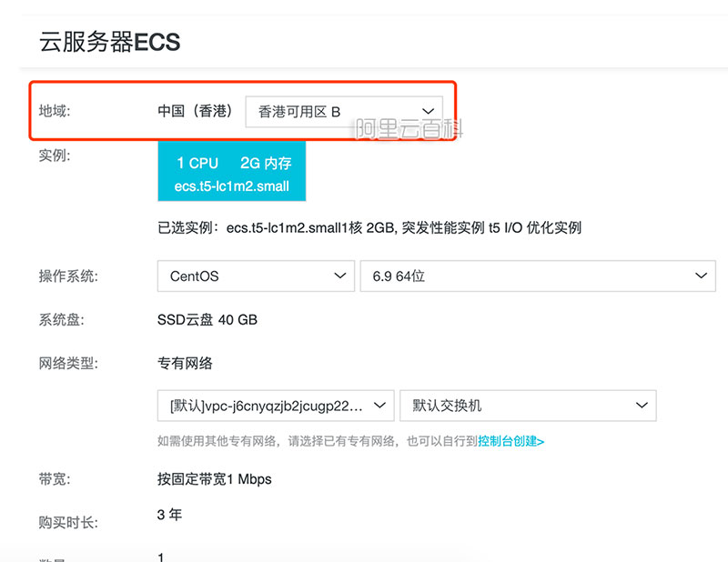Select the 1 CPU 2G 内存 instance tile
This screenshot has width=728, height=562.
pyautogui.click(x=232, y=171)
